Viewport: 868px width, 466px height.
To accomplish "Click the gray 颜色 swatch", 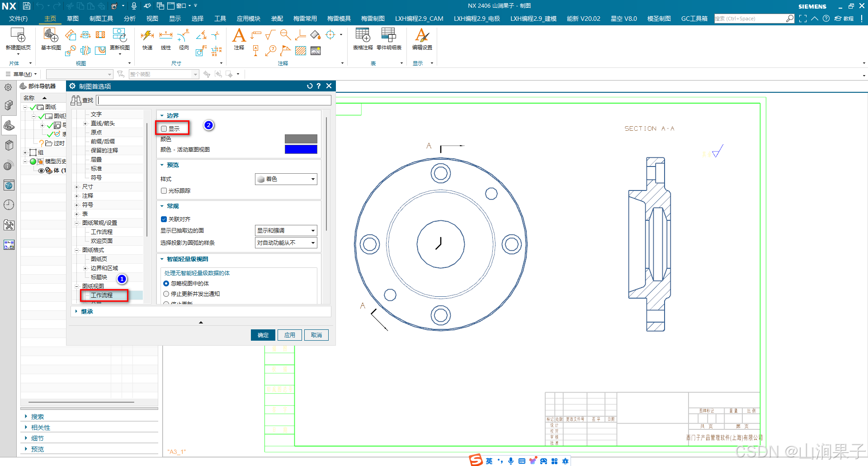I will point(301,139).
